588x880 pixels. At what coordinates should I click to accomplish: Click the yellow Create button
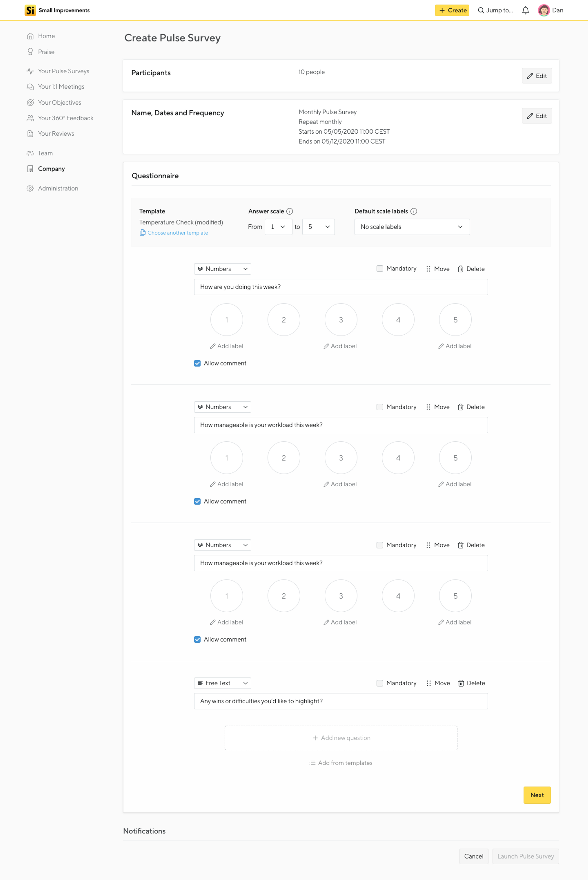pyautogui.click(x=452, y=10)
